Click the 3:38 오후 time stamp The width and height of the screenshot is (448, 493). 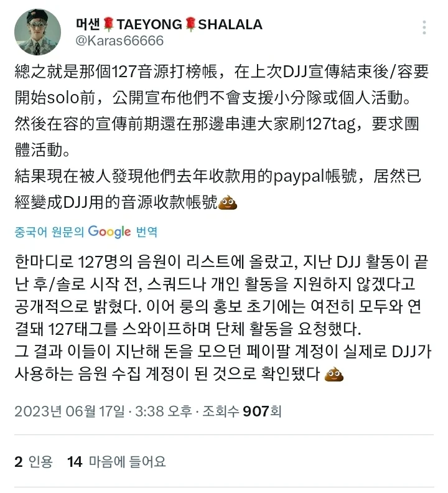point(163,411)
